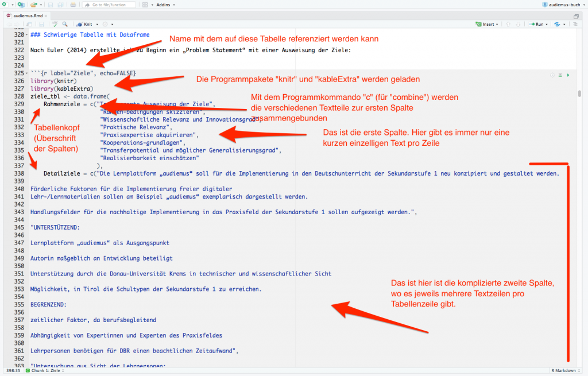Click the Insert chunk button

tap(487, 24)
